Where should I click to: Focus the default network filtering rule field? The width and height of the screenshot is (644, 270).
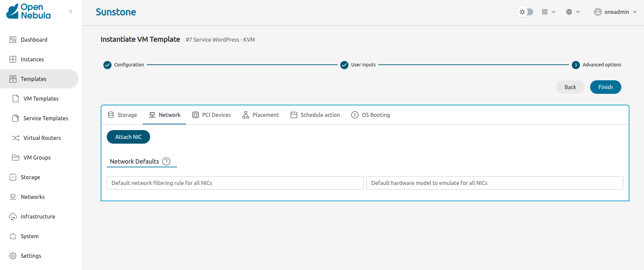click(x=235, y=183)
